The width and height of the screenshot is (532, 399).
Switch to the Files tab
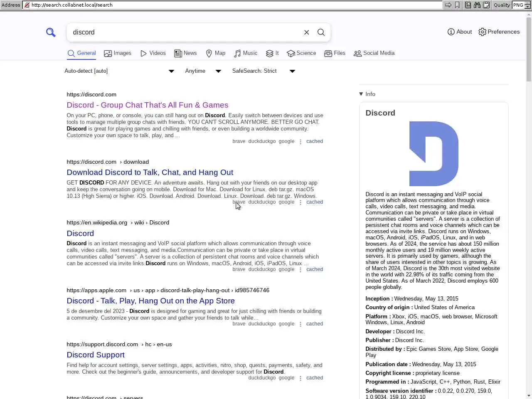(335, 53)
